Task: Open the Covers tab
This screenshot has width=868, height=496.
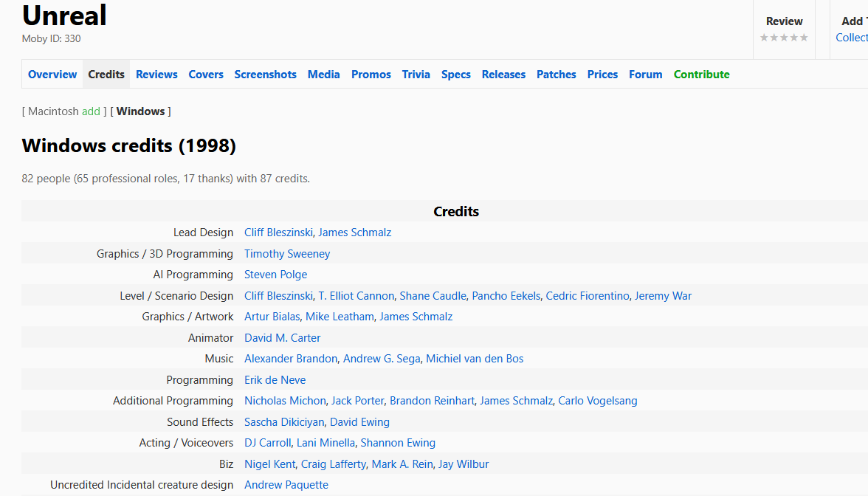Action: tap(206, 74)
